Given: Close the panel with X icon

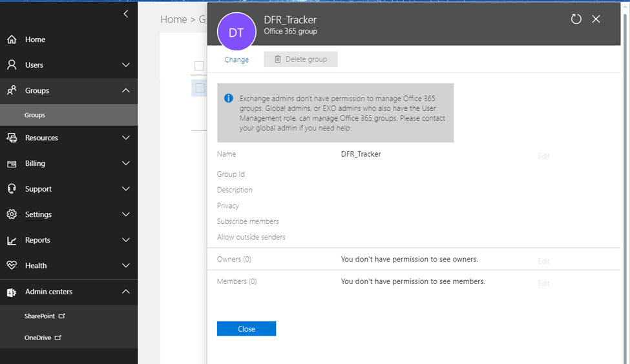Looking at the screenshot, I should [596, 19].
